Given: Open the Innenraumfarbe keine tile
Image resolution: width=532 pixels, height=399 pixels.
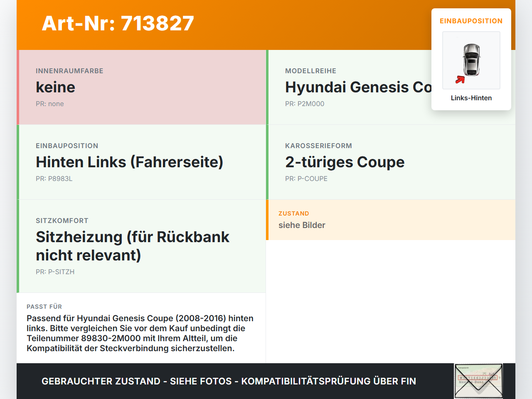Looking at the screenshot, I should 141,87.
